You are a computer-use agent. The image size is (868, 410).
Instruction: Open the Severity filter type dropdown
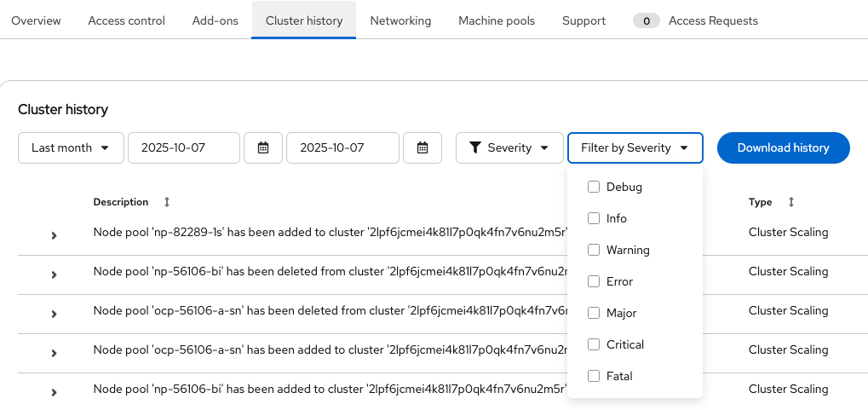pyautogui.click(x=509, y=147)
